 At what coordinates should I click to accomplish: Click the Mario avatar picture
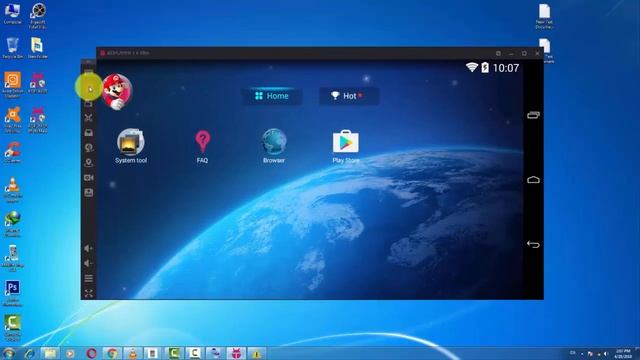[x=117, y=92]
